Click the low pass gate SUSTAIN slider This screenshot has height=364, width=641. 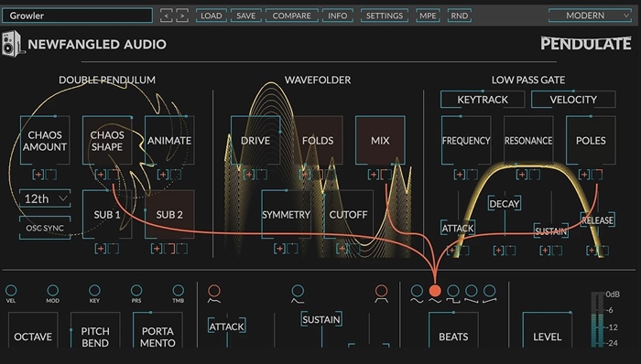click(x=551, y=231)
